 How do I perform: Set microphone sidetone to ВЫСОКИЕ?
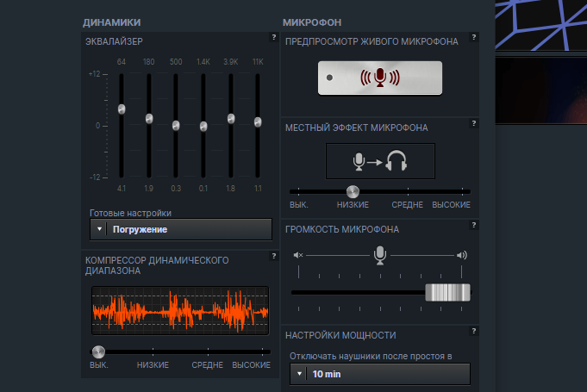click(451, 204)
